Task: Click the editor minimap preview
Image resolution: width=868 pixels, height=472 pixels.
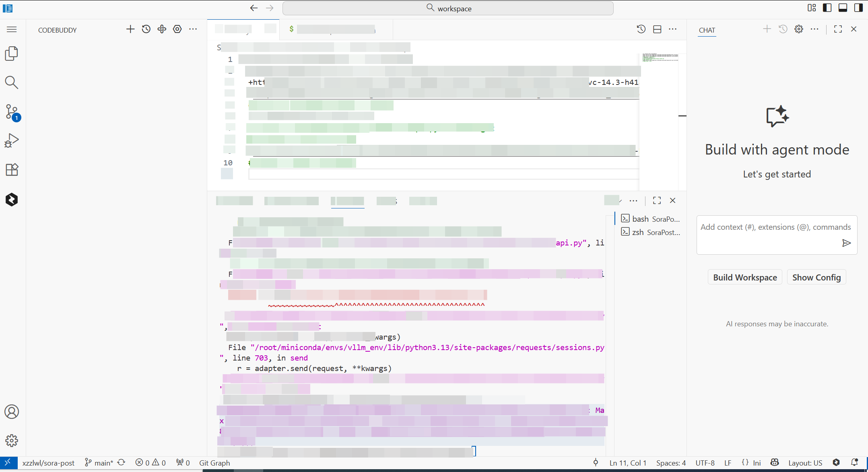Action: [x=660, y=58]
